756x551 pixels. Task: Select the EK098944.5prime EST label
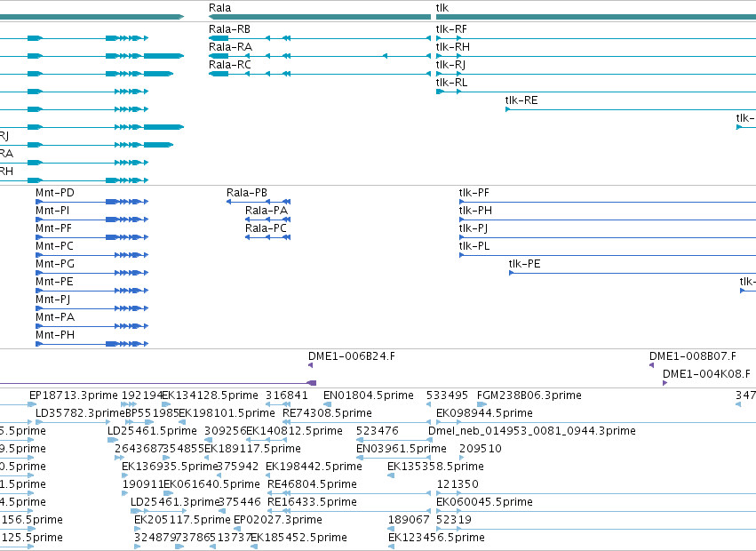click(x=484, y=413)
